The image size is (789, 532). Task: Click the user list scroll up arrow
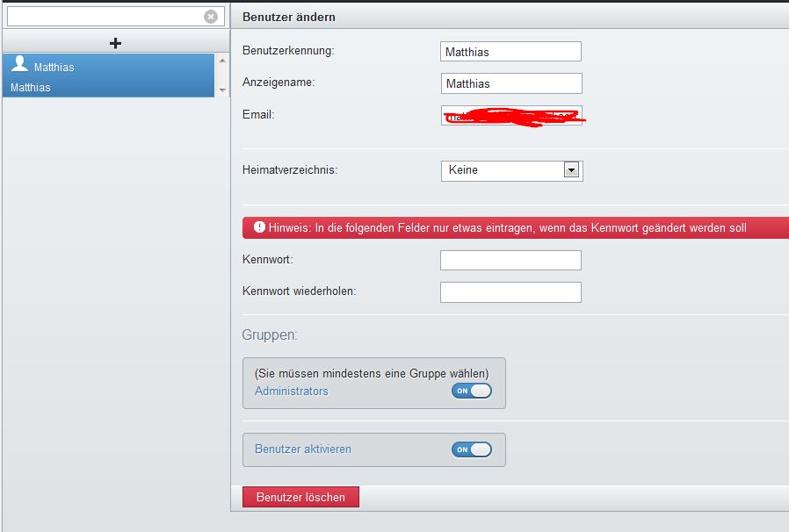point(222,61)
